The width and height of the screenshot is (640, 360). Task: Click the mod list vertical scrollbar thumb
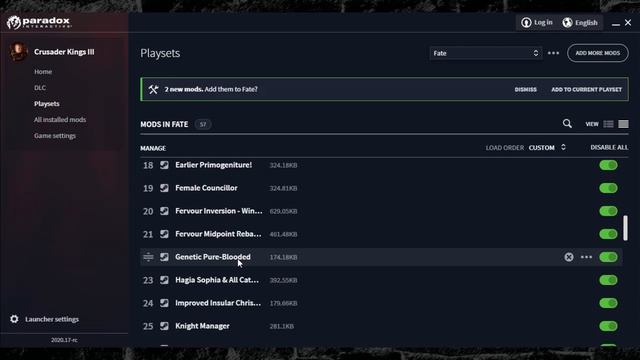(625, 228)
